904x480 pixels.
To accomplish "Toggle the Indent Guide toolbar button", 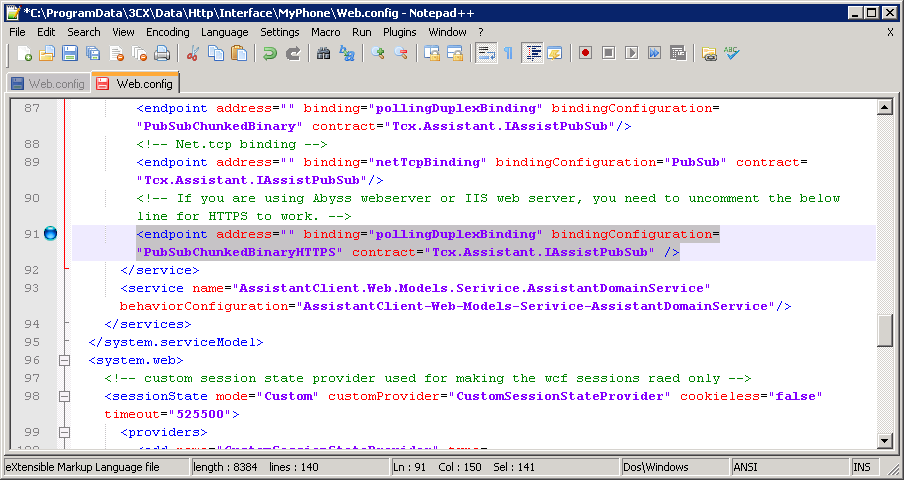I will pos(532,54).
